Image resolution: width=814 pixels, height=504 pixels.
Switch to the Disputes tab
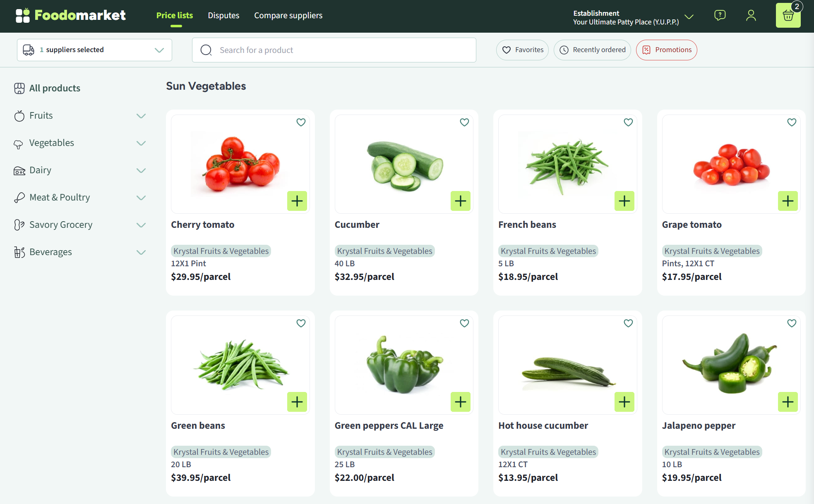click(x=223, y=15)
